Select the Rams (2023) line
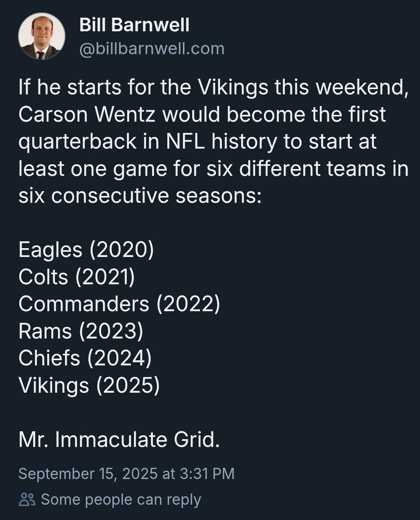 tap(81, 331)
